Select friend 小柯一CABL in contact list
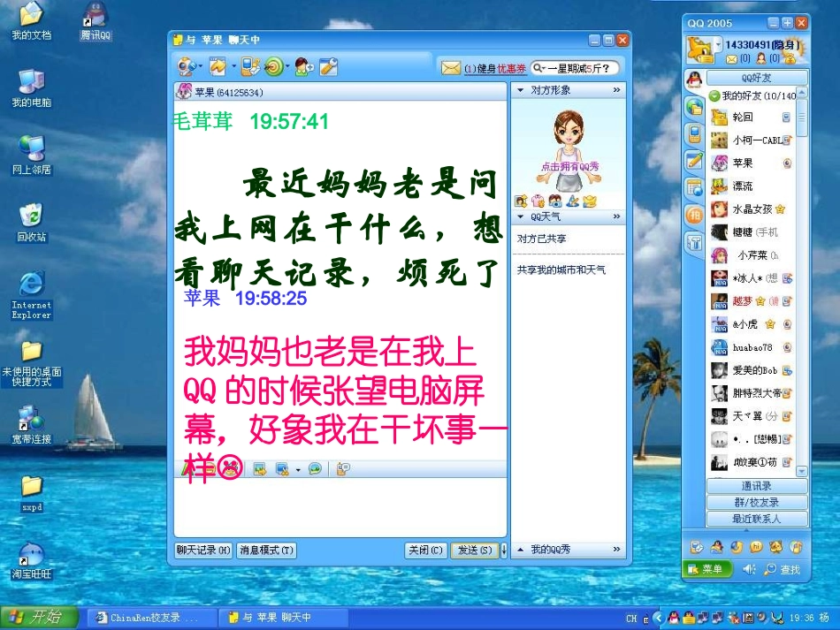The image size is (840, 630). click(x=751, y=140)
